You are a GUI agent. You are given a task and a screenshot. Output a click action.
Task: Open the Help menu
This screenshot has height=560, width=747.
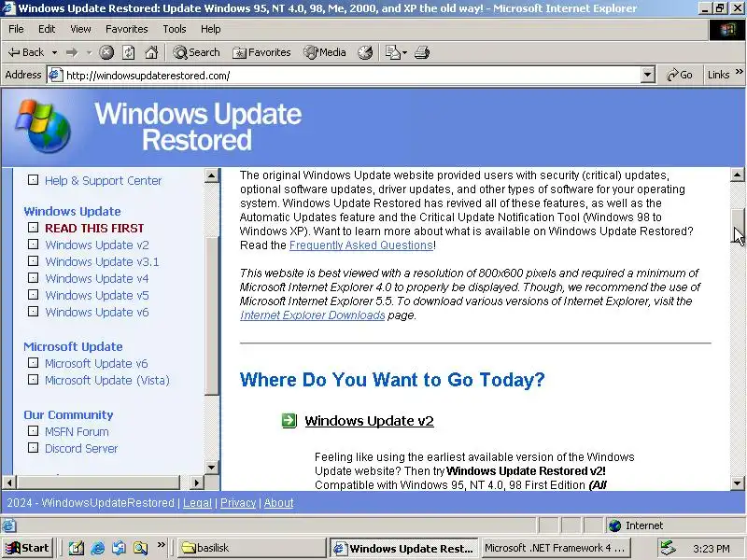tap(211, 29)
